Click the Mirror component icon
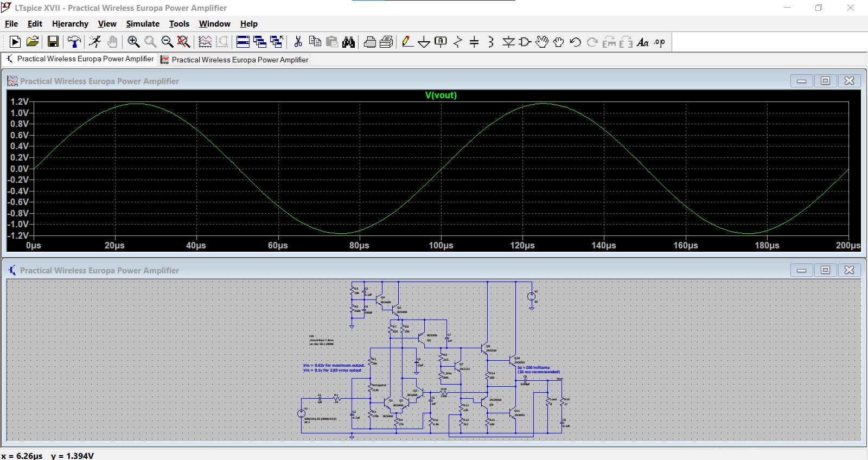 [x=626, y=42]
